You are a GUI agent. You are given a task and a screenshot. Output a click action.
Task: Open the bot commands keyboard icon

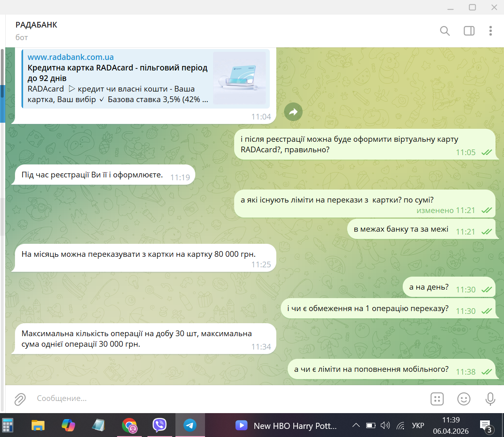(437, 399)
